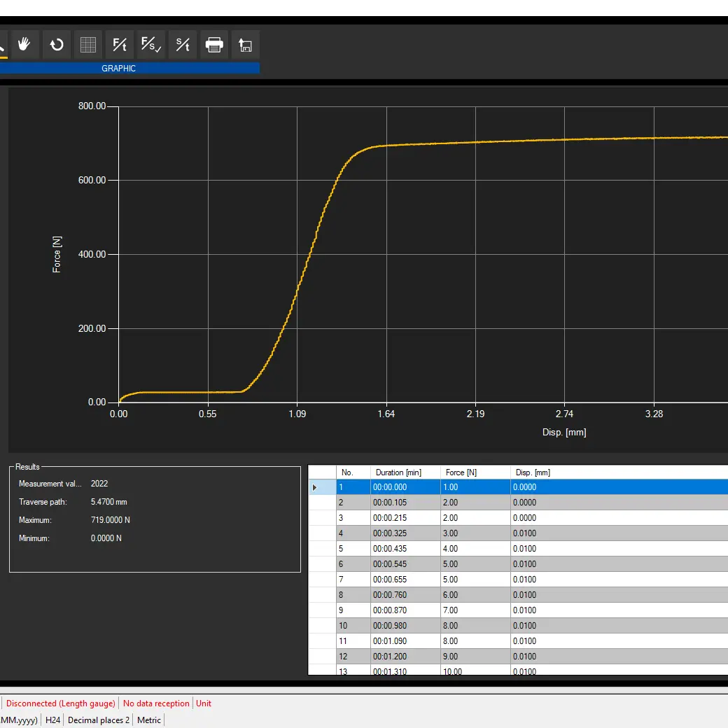
Task: Select the zoom magnifier tool
Action: 2,46
